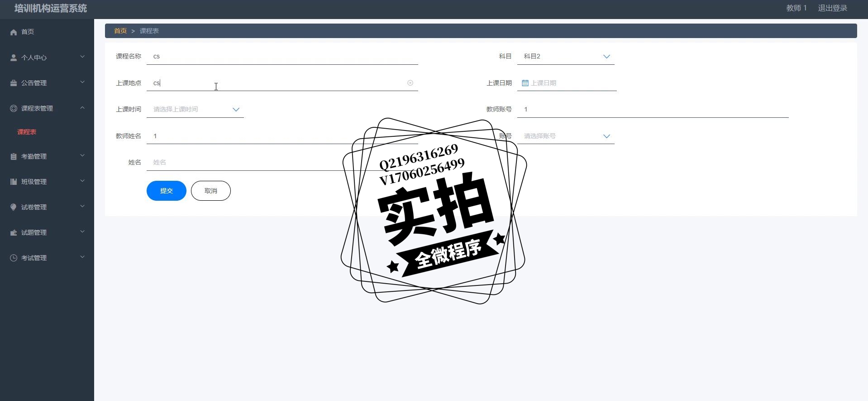Expand the 试题管理 menu chevron
The image size is (868, 401).
click(x=82, y=232)
